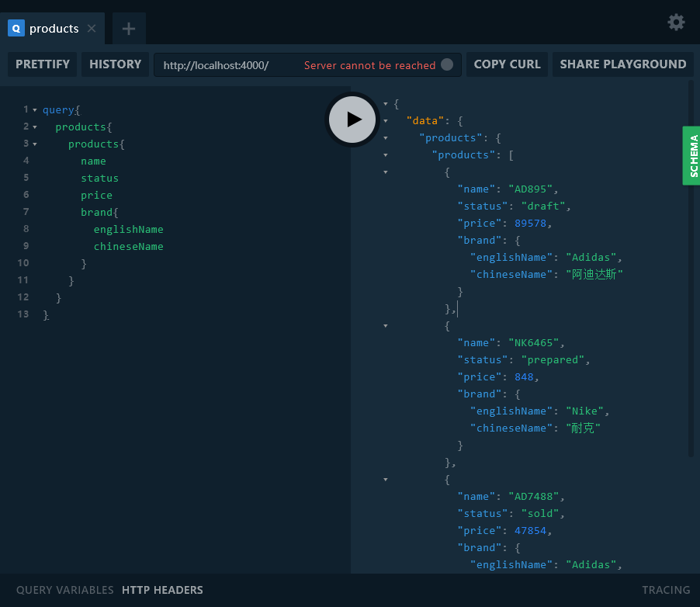Image resolution: width=700 pixels, height=607 pixels.
Task: Click the "Nike" englishName value
Action: 585,411
